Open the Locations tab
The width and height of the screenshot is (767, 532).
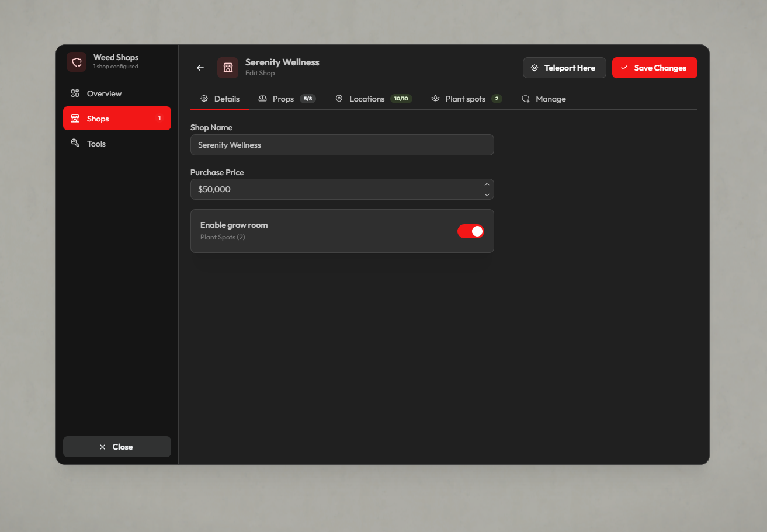pos(373,99)
